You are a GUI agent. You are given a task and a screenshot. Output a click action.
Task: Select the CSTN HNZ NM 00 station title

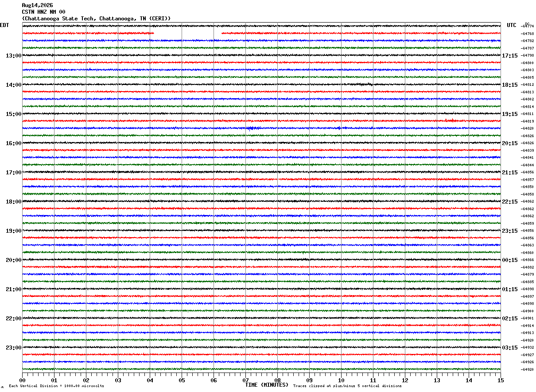(x=43, y=12)
